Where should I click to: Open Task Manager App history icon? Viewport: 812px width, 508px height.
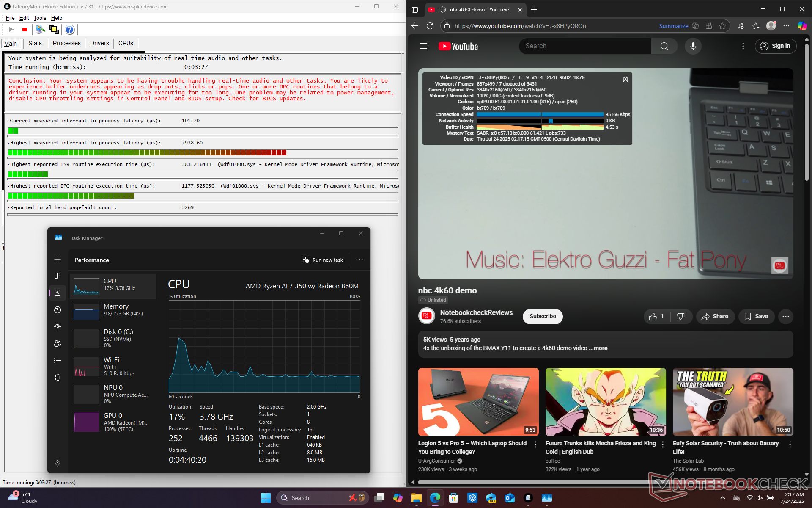coord(58,310)
